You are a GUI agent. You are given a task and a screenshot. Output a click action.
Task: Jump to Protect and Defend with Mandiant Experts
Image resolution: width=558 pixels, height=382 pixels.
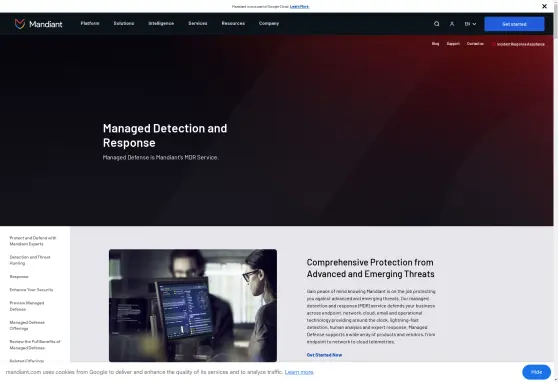tap(33, 241)
